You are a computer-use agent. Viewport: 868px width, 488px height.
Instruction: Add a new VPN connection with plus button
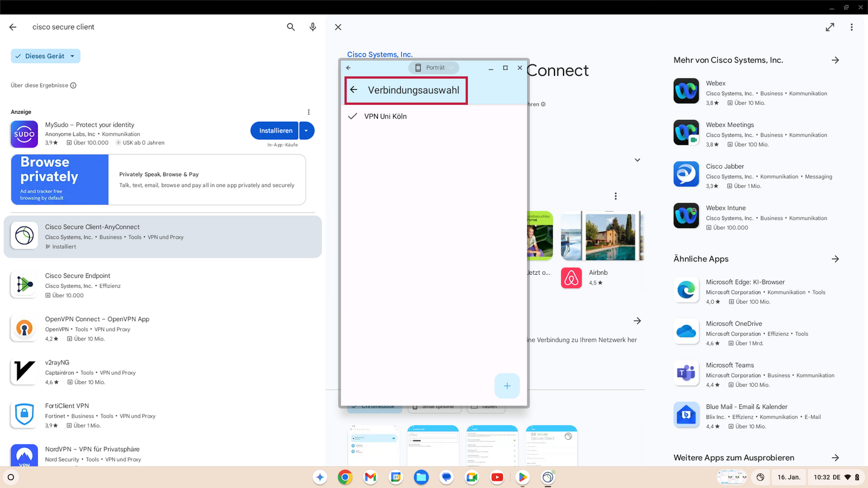click(507, 386)
